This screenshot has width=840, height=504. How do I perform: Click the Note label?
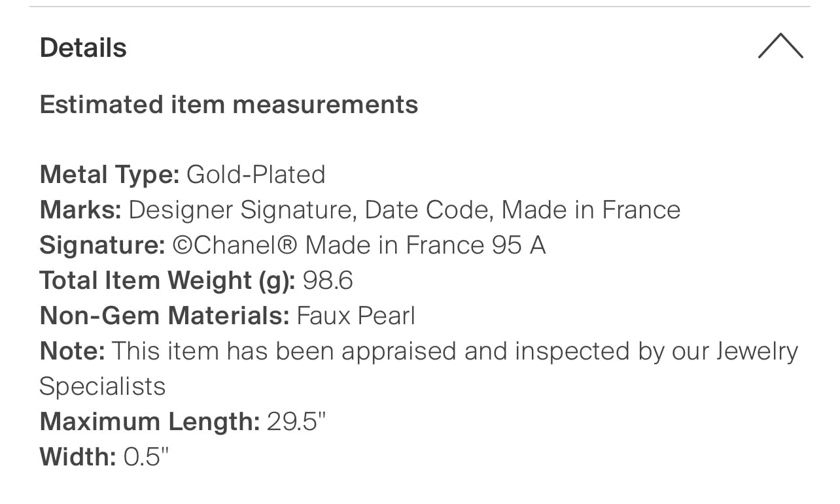point(73,351)
